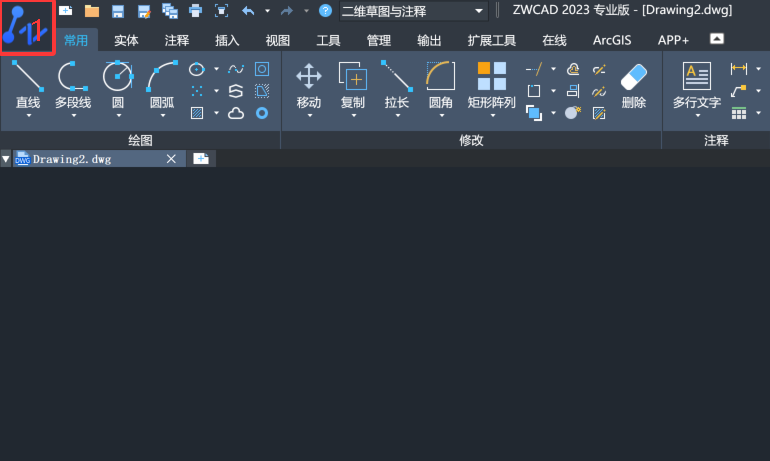Open the 扩展工具 ribbon tab
The width and height of the screenshot is (770, 461).
pos(492,40)
